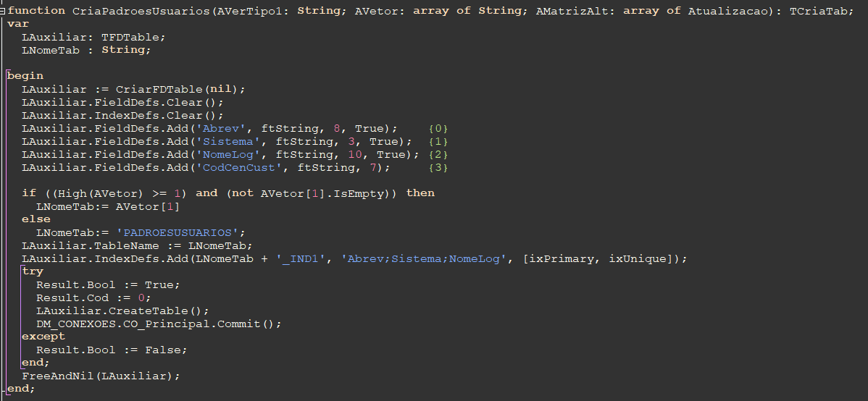
Task: Place cursor on FreeAndNil(LAuxiliar) call
Action: (101, 376)
